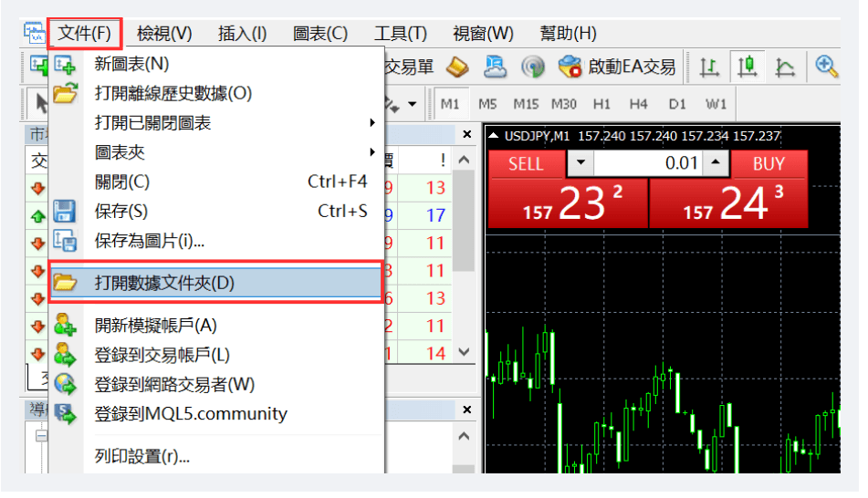Open the 插入(I) menu
Screen dimensions: 868x498
[x=242, y=34]
